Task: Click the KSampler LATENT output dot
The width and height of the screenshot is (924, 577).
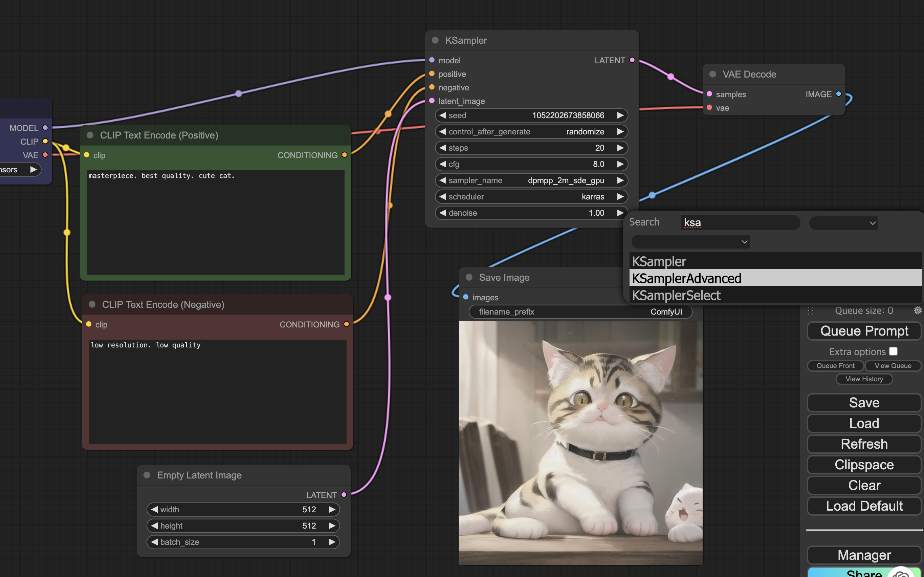Action: 632,60
